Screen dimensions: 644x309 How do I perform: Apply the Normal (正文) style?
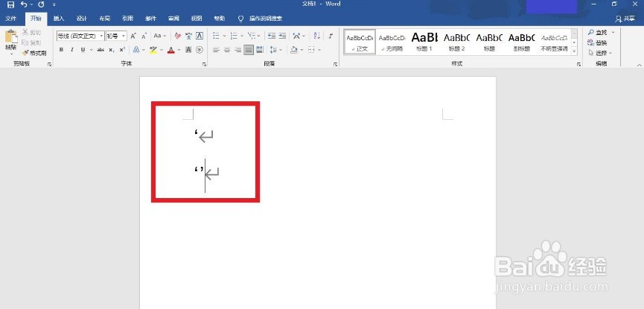click(360, 42)
